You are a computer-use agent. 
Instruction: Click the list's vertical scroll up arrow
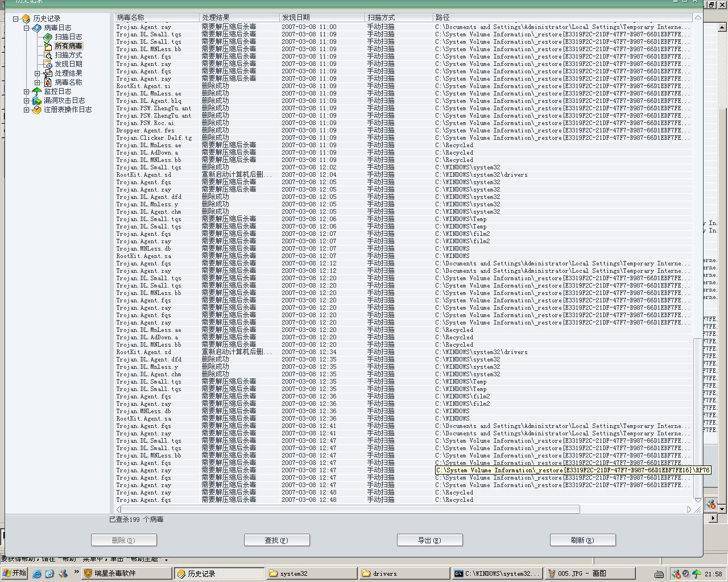pyautogui.click(x=698, y=18)
